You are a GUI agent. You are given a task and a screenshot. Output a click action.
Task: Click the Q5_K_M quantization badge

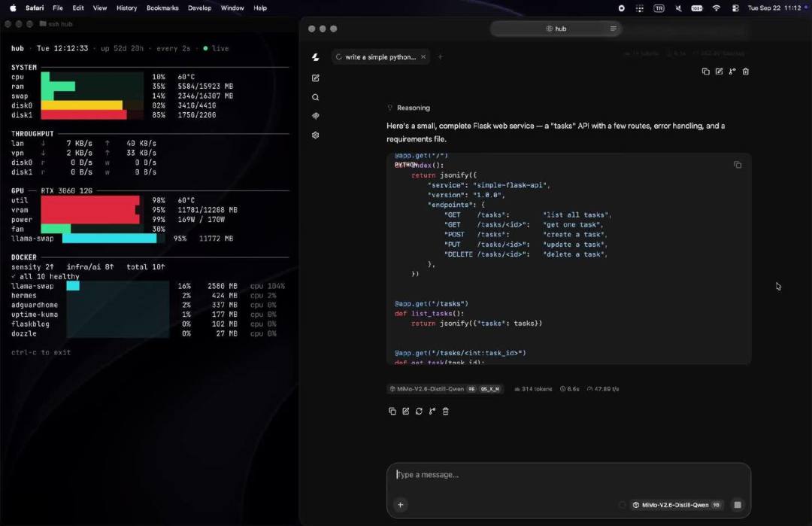[490, 389]
